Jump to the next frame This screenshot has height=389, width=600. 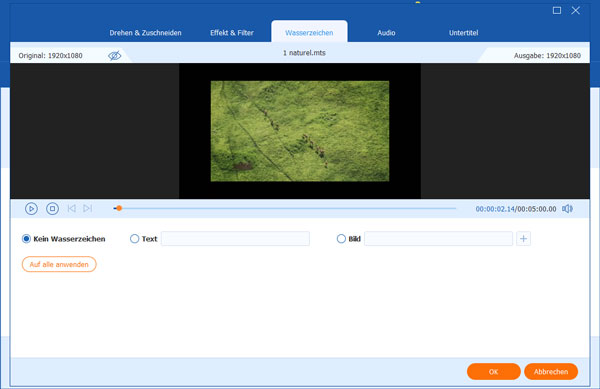coord(88,208)
